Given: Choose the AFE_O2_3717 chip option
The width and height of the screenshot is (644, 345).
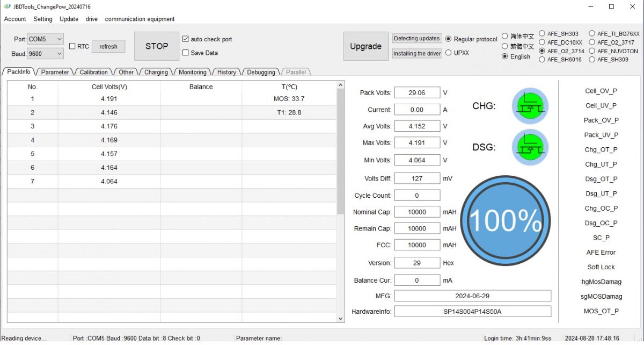Looking at the screenshot, I should [x=592, y=42].
